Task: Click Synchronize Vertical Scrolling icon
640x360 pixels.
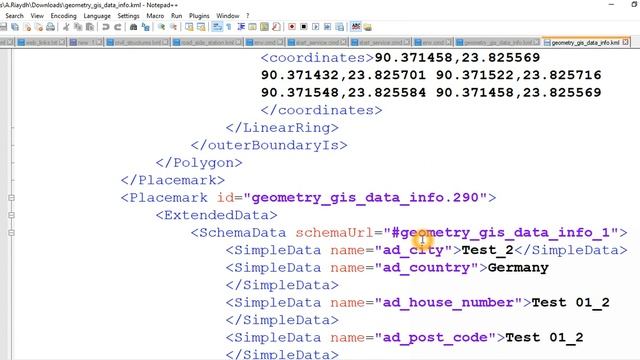Action: [189, 27]
